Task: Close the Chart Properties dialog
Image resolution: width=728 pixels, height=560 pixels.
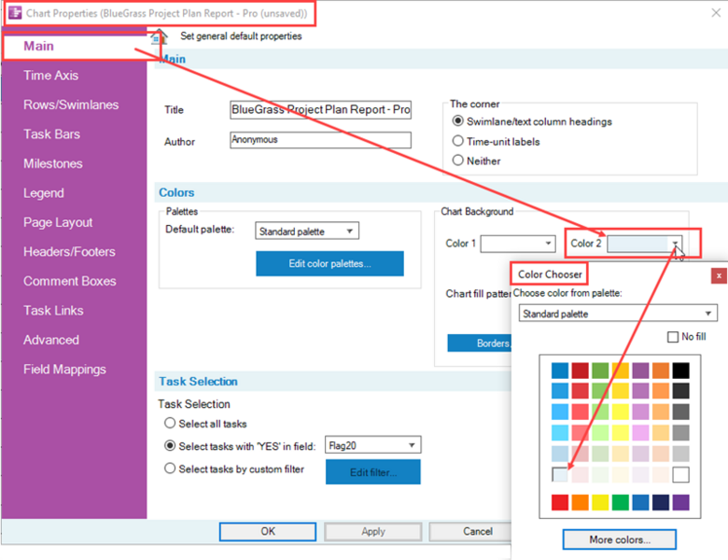Action: [x=716, y=13]
